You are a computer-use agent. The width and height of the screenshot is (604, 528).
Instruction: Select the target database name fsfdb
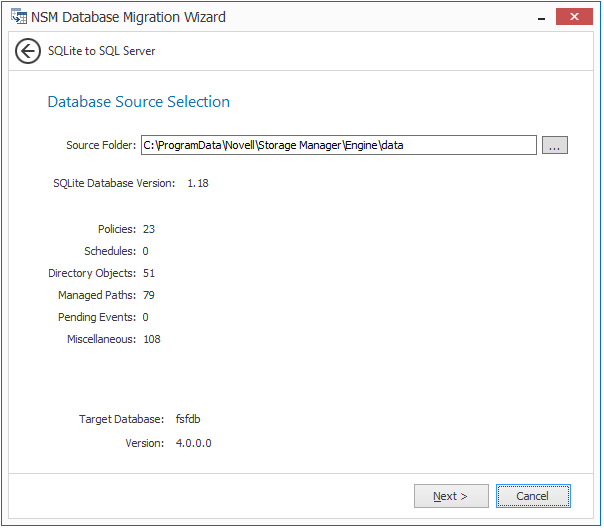(x=188, y=419)
